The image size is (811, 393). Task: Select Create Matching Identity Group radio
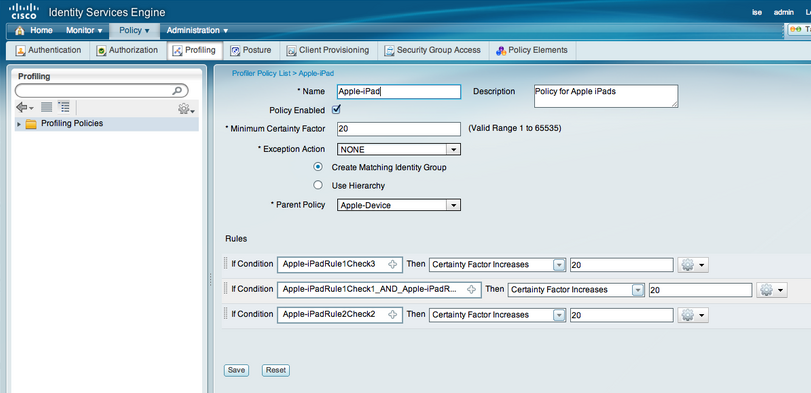[319, 167]
